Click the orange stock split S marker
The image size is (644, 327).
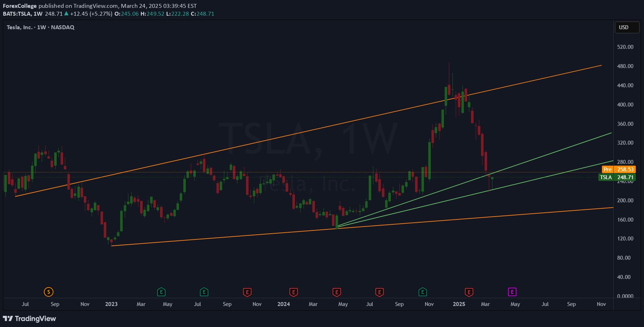click(48, 292)
